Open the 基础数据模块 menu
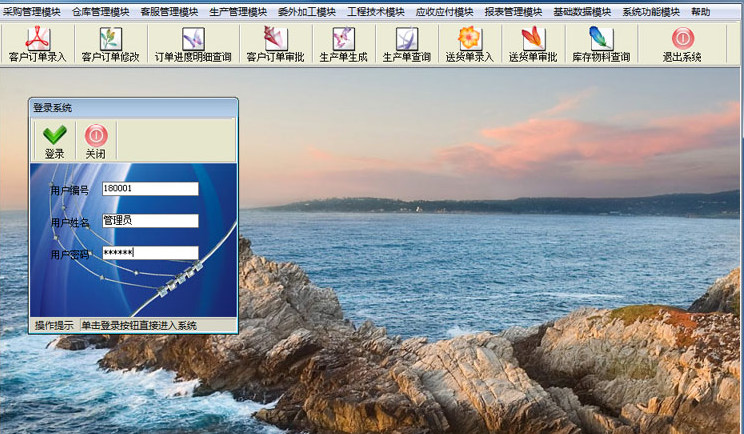 pos(582,12)
